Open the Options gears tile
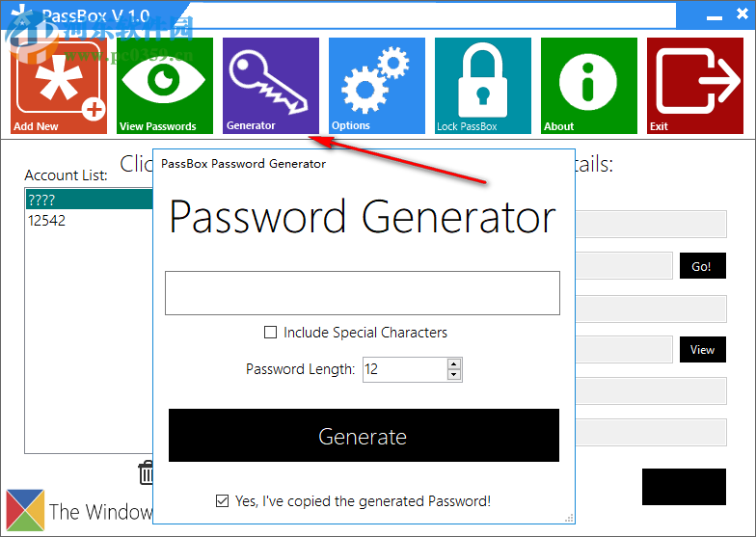The image size is (756, 537). click(376, 86)
